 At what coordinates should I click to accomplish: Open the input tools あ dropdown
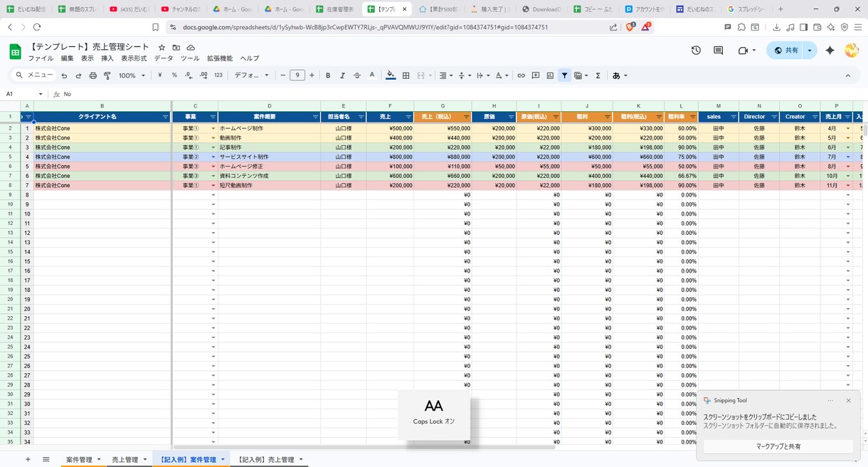619,75
